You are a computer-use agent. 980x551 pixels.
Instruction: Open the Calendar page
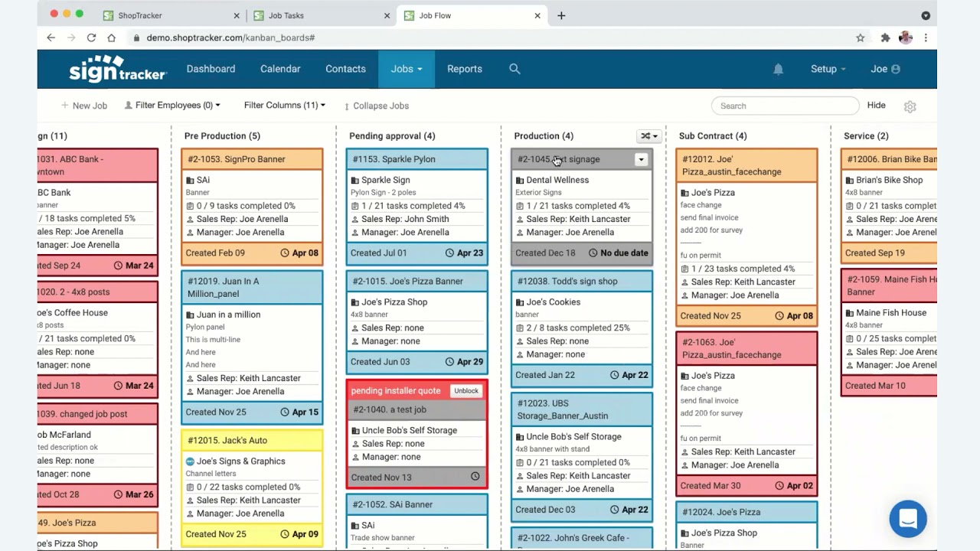point(280,69)
